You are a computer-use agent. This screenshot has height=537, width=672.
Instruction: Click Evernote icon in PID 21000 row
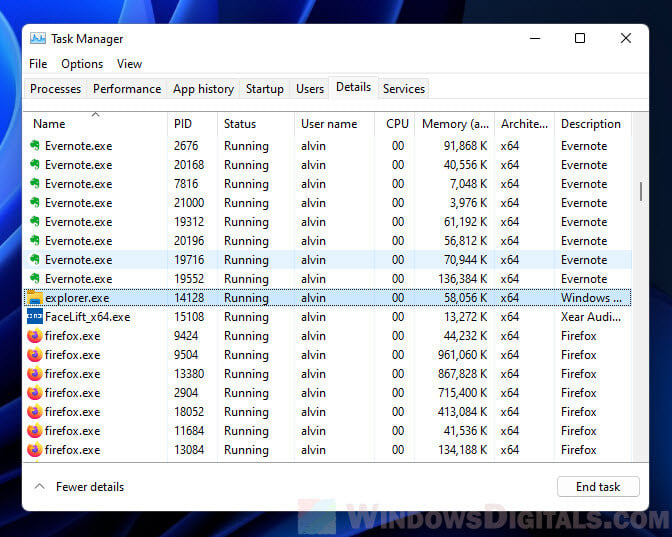coord(35,202)
